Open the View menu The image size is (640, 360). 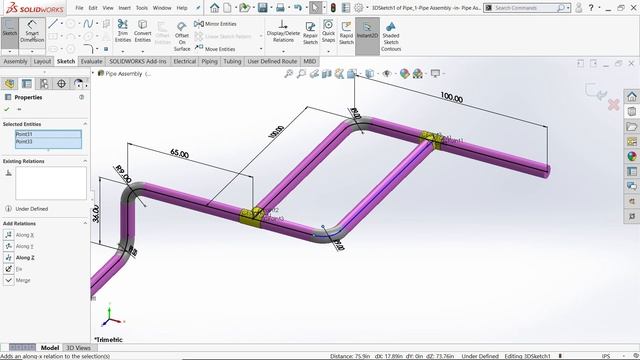(x=108, y=8)
